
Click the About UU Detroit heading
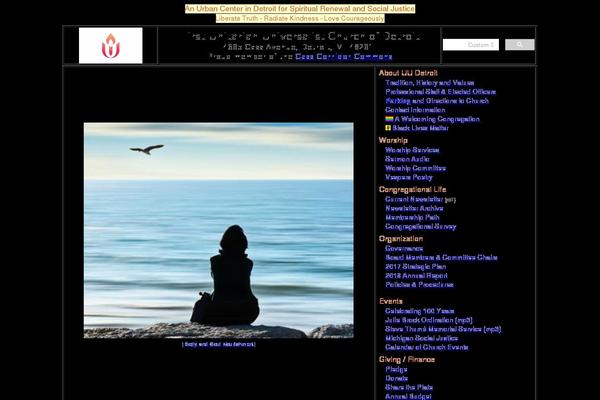coord(408,73)
